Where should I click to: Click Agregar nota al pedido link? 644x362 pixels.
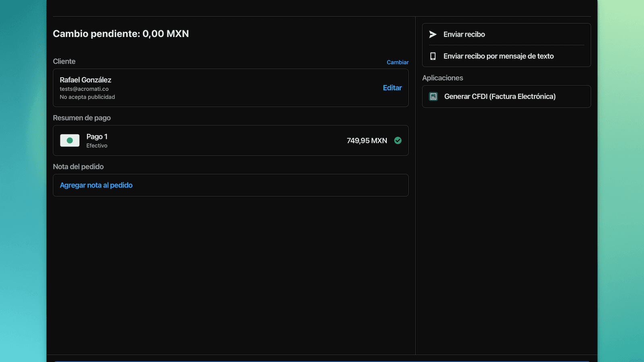coord(96,185)
